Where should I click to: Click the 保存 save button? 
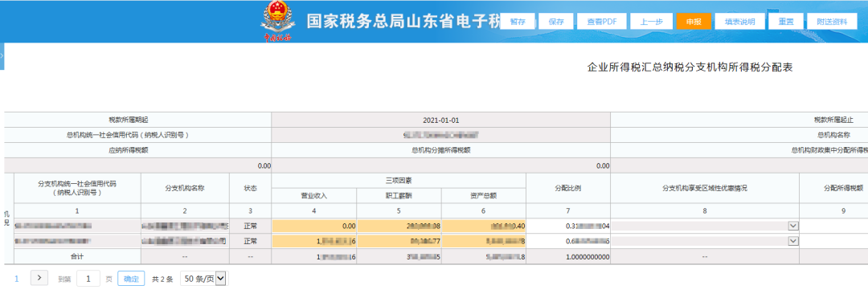(x=556, y=22)
